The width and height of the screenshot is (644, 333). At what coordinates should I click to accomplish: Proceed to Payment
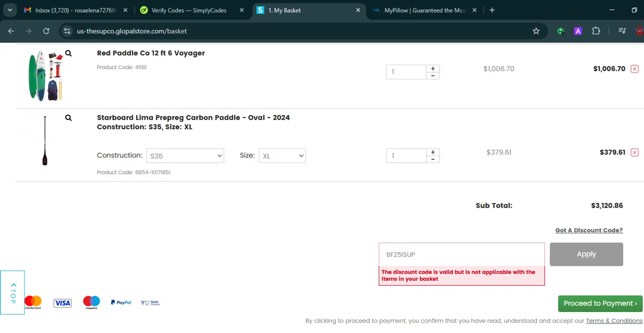click(x=600, y=303)
